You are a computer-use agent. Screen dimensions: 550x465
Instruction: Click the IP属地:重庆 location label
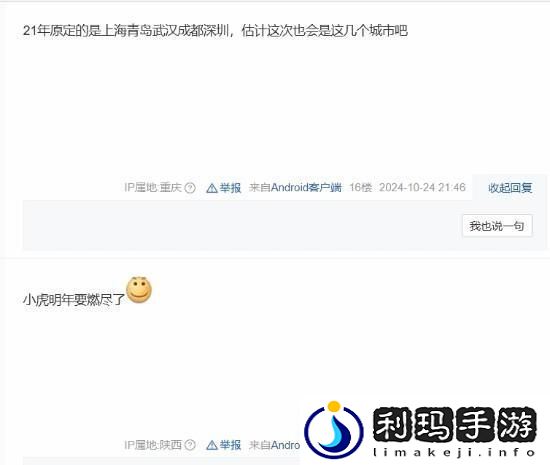click(153, 188)
